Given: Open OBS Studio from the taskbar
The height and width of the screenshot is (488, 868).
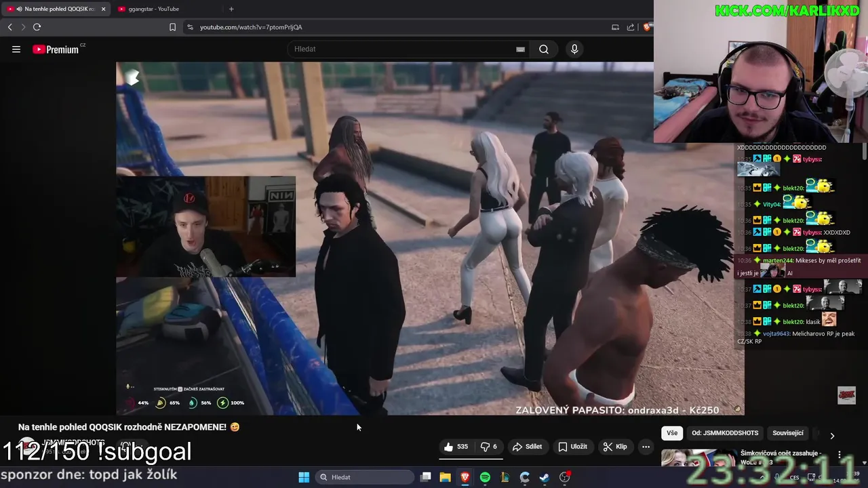Looking at the screenshot, I should coord(564,477).
